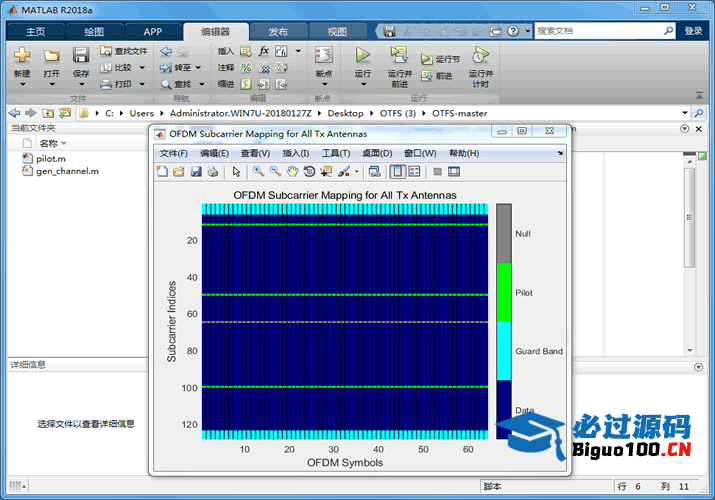Click the green percent comment icon
The image size is (715, 500).
246,68
